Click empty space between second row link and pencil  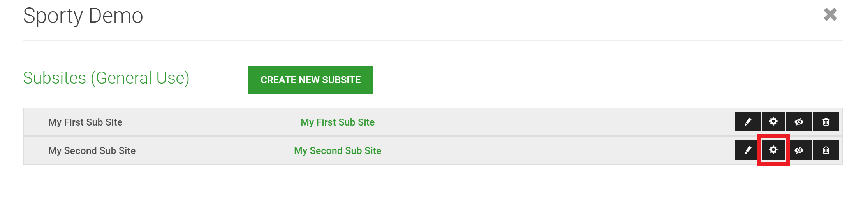557,150
